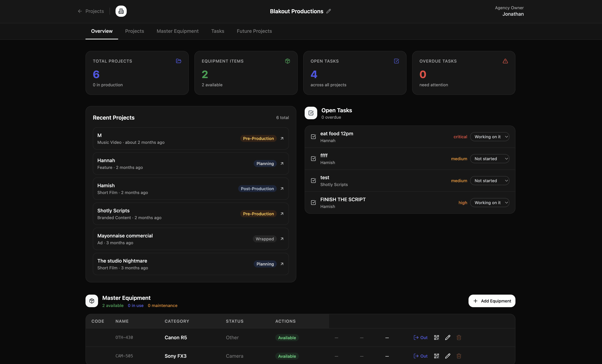
Task: Open status dropdown for test task
Action: [x=490, y=181]
